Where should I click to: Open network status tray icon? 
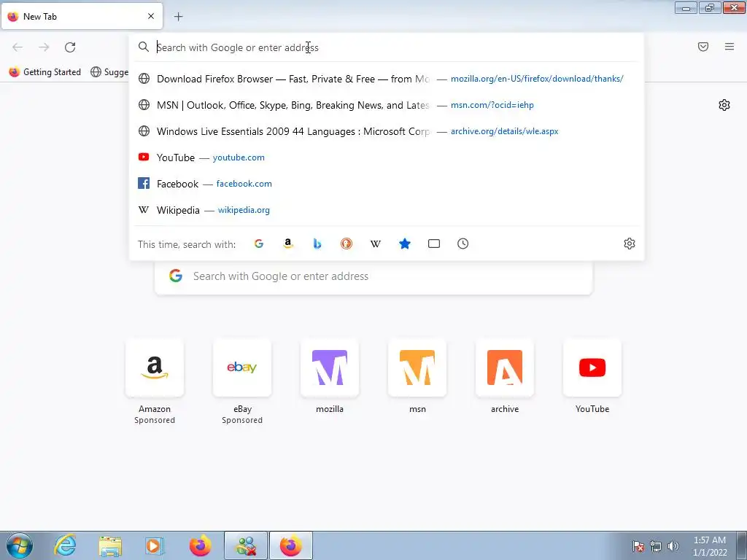click(656, 546)
